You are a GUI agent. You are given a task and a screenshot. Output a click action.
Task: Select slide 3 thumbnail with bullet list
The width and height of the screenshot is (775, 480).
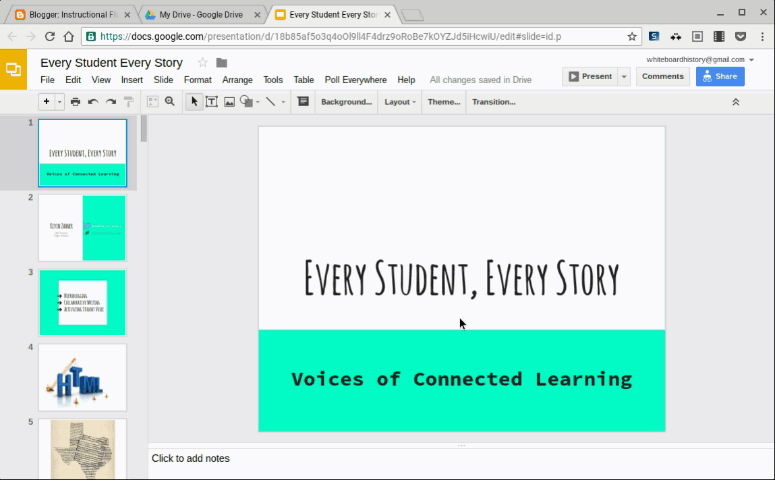[83, 303]
